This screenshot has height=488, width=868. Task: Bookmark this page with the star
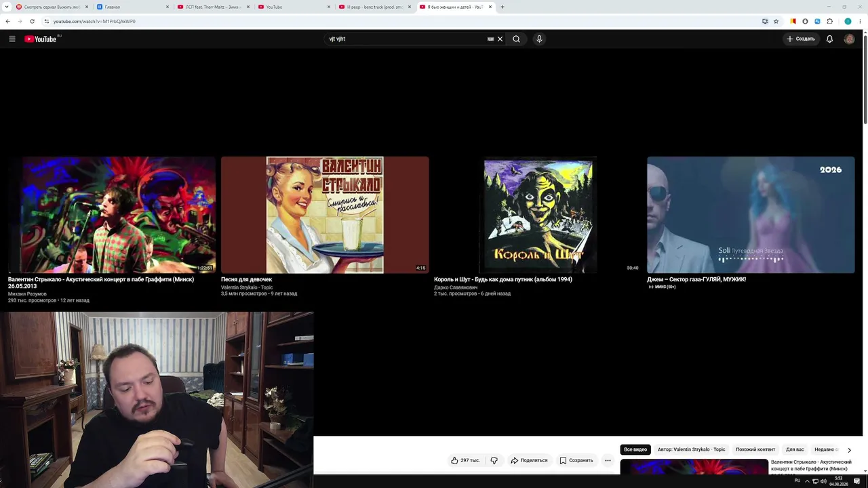point(776,21)
